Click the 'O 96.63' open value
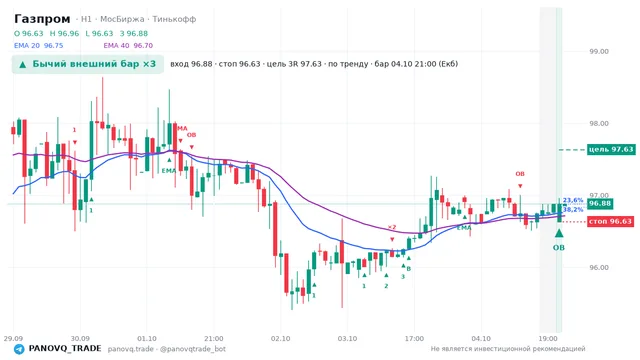This screenshot has width=640, height=360. 29,33
